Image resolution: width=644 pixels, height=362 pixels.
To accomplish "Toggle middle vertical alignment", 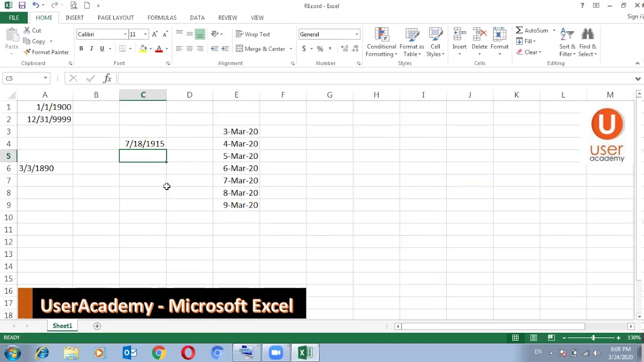I will (x=190, y=34).
